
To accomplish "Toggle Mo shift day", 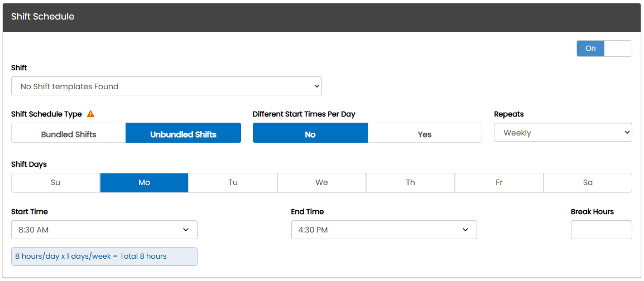I will point(144,183).
